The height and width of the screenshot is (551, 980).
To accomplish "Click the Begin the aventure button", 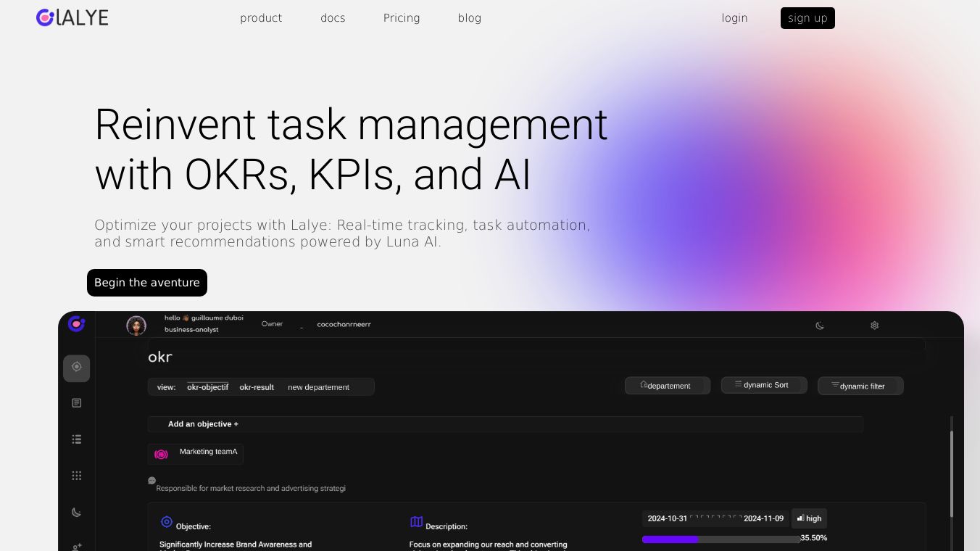I will [x=147, y=283].
